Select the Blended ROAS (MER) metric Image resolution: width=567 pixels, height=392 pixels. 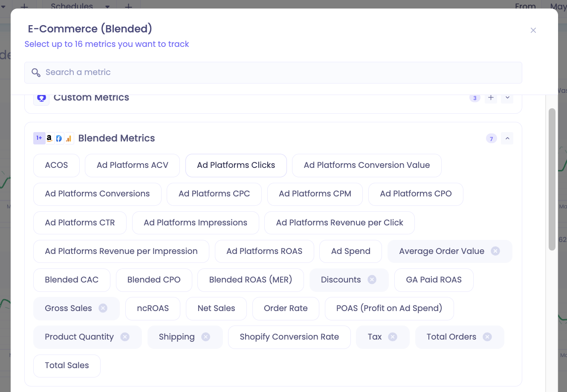pyautogui.click(x=251, y=280)
